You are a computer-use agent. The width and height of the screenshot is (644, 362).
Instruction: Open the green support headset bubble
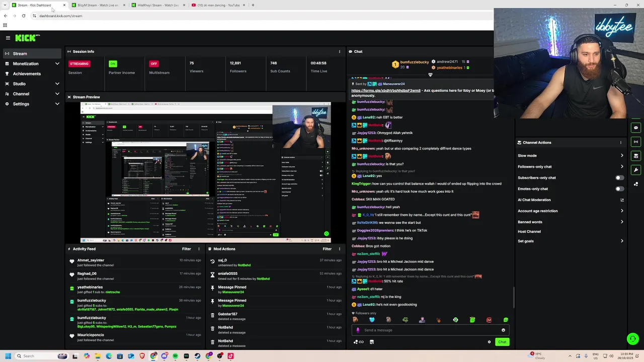pos(633,338)
